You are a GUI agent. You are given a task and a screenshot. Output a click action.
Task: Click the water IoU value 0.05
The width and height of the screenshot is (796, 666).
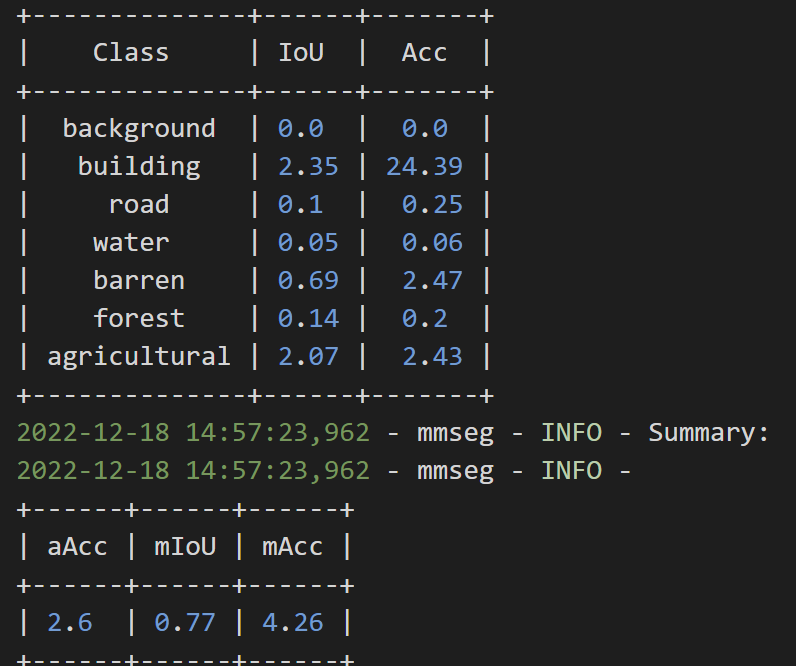(308, 243)
